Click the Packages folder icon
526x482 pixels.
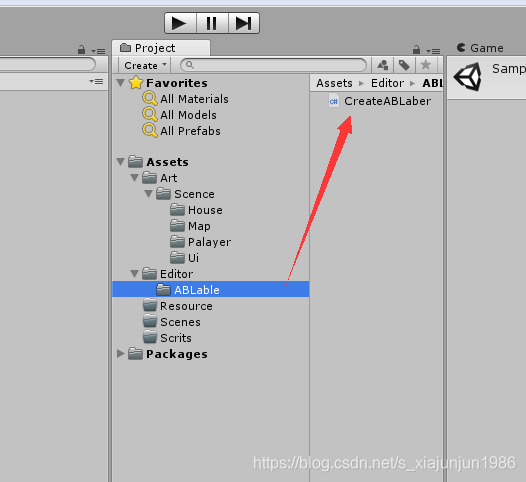(x=136, y=354)
